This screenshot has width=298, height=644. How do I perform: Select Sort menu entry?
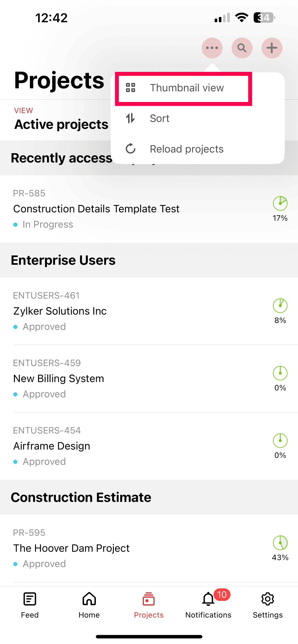click(160, 118)
